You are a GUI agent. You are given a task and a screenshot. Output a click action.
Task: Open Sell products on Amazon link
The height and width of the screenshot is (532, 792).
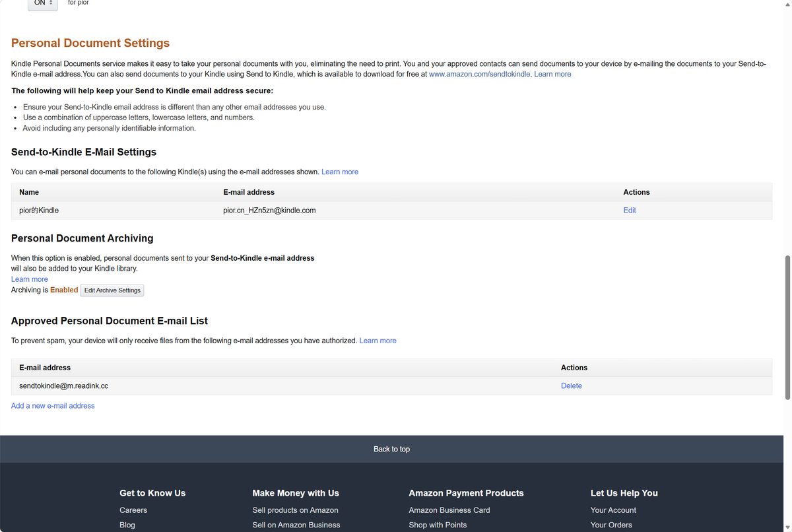click(295, 510)
